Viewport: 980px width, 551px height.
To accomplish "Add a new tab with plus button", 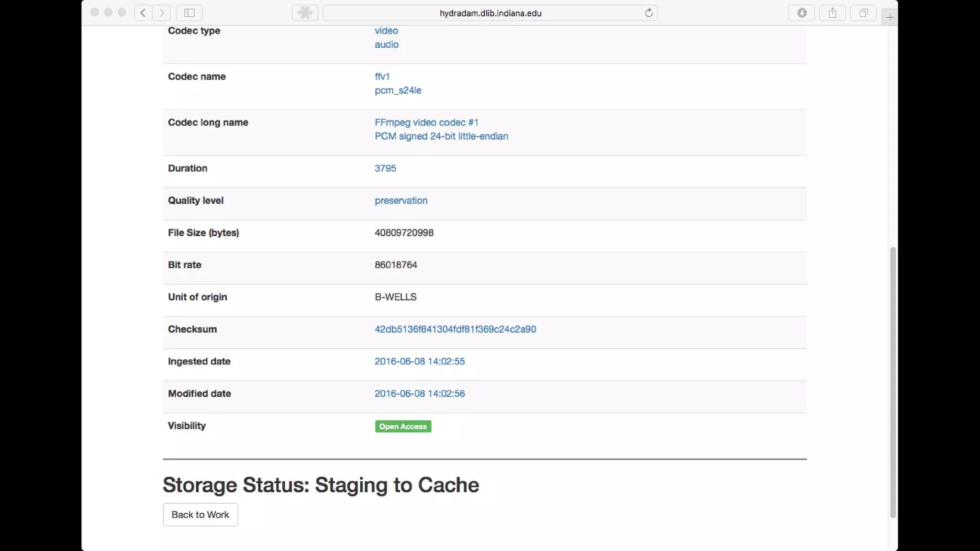I will [x=890, y=18].
